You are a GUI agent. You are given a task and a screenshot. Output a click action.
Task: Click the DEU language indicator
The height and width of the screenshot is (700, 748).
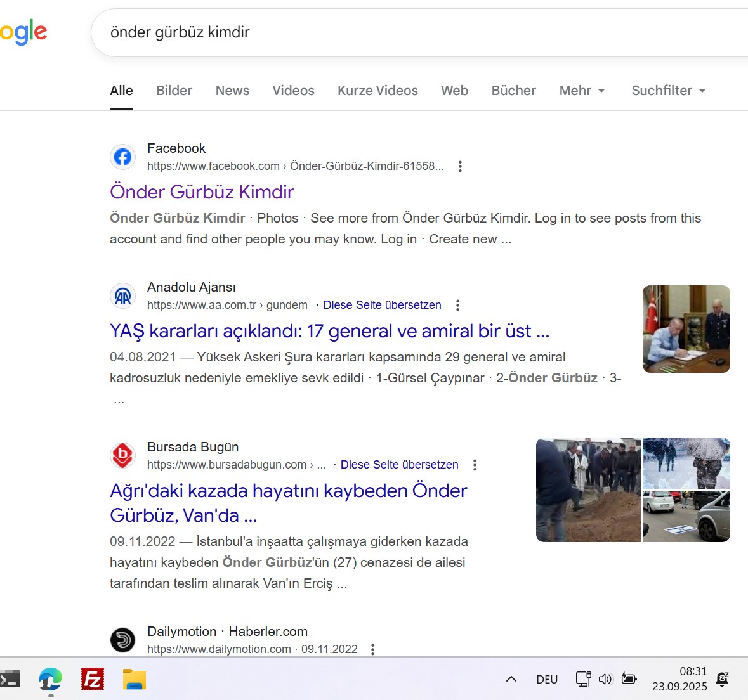[547, 680]
